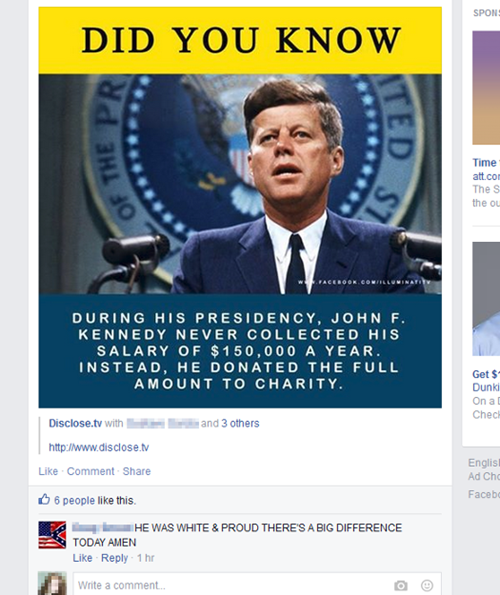The image size is (500, 595).
Task: Show the '3 others' tagged people
Action: click(240, 423)
